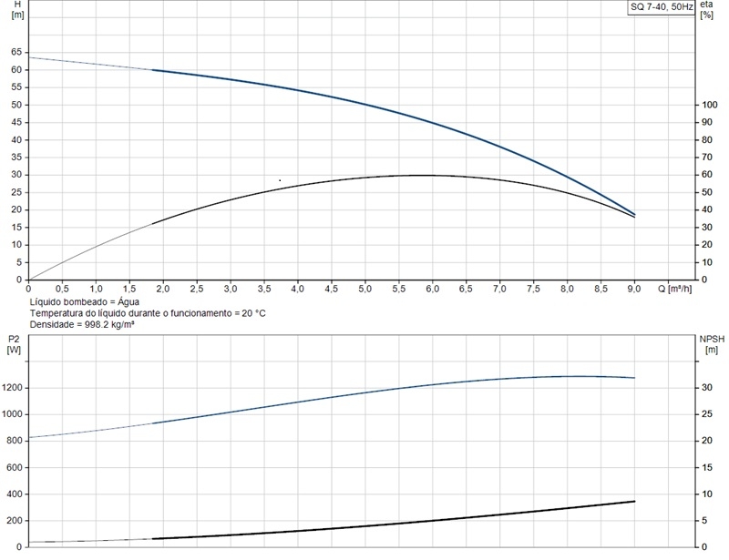729x560 pixels.
Task: Click the "2,5" flow axis tick
Action: [x=197, y=289]
